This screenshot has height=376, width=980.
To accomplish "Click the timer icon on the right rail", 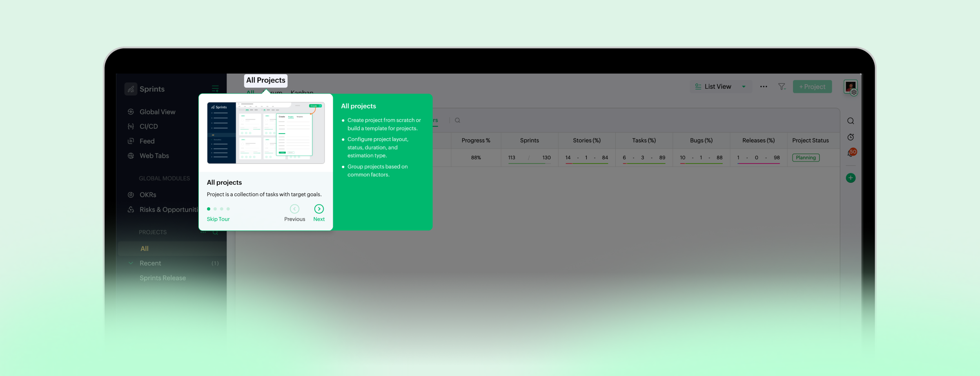I will pos(851,137).
